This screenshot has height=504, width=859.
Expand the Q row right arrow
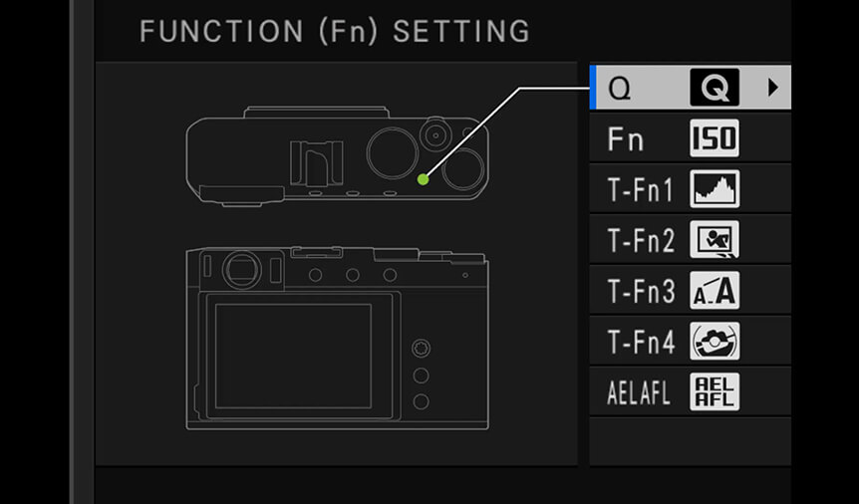[773, 87]
